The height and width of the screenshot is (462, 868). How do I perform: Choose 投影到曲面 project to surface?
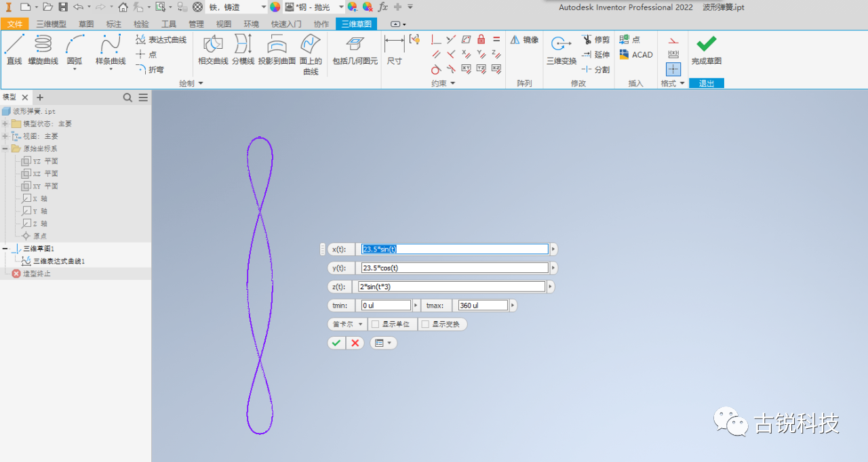pos(277,49)
